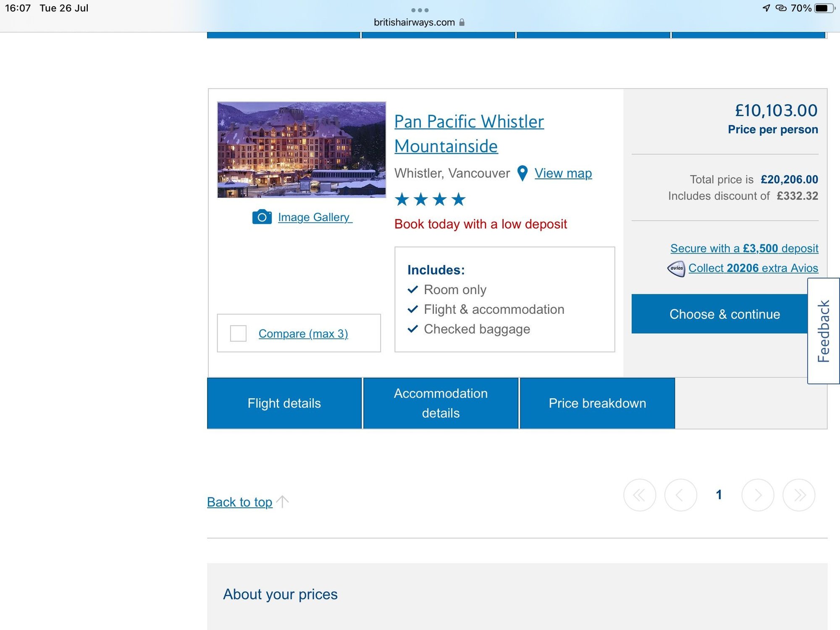
Task: Expand the Price breakdown section
Action: pyautogui.click(x=597, y=403)
